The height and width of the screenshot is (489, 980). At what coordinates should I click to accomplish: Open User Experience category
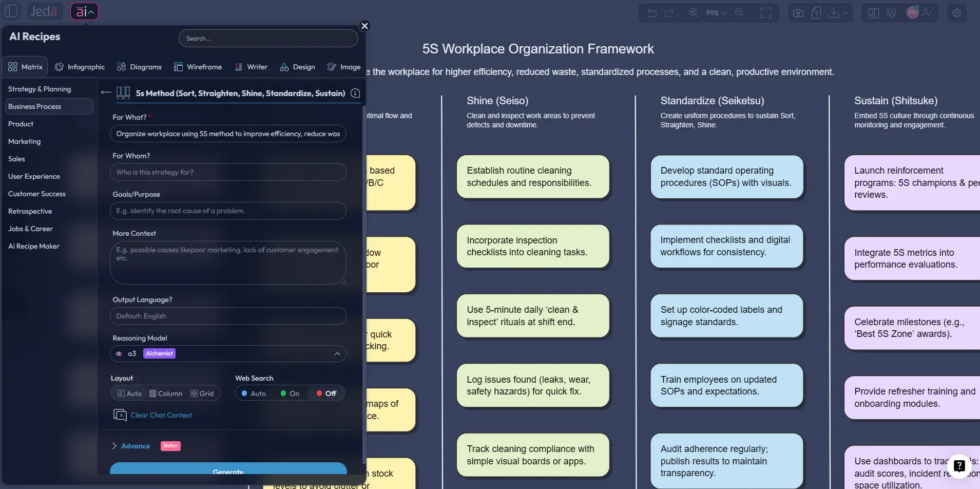34,176
